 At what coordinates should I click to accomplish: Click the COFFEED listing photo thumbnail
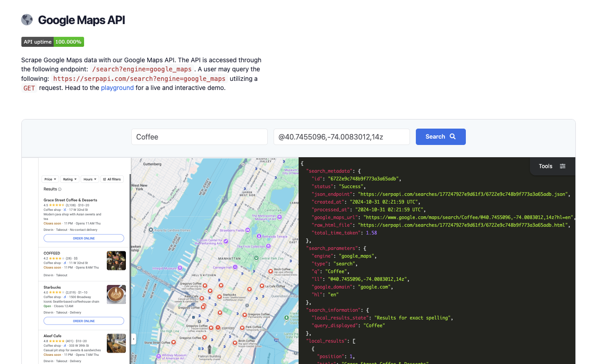[x=116, y=261]
